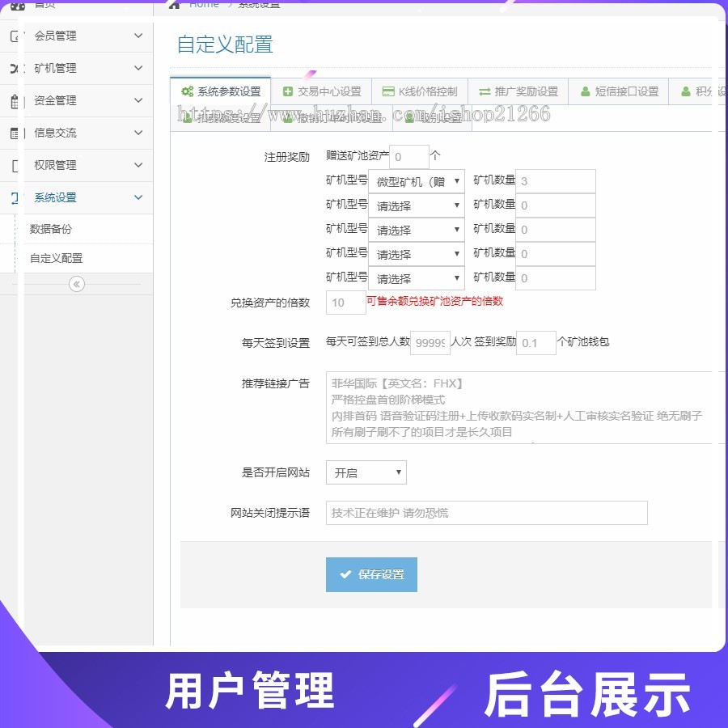Open the first 矿机型号 dropdown showing 微型矿机

click(x=416, y=181)
